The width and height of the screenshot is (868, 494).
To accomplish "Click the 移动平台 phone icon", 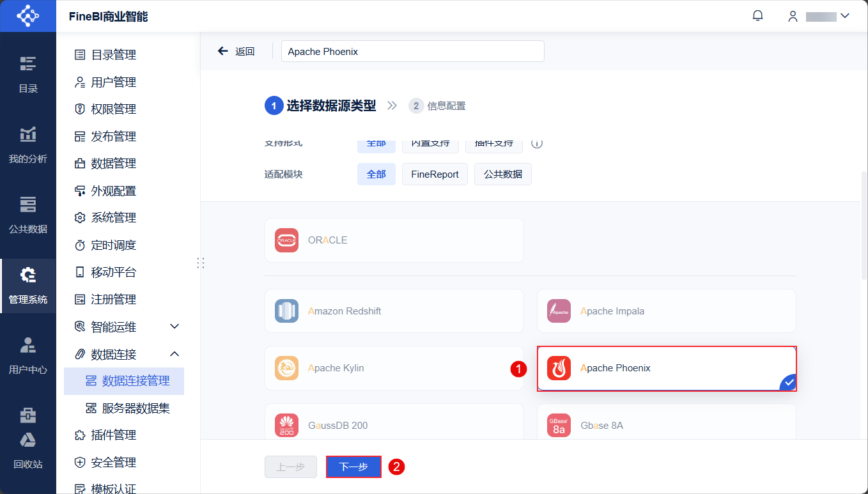I will 80,272.
